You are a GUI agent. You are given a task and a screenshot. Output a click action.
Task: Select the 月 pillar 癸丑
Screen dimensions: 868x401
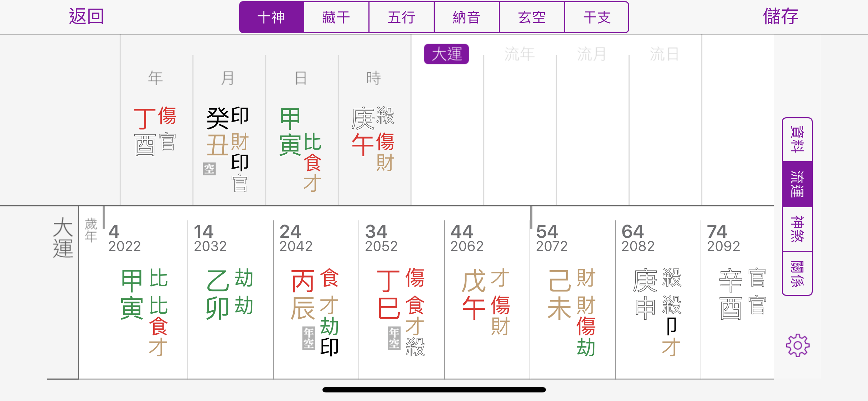tap(228, 149)
